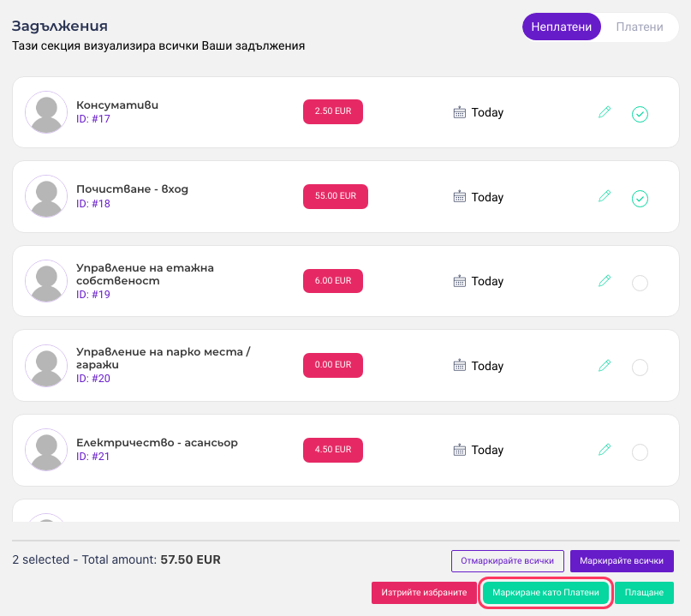Click calendar icon in Консумативи row

tap(459, 112)
